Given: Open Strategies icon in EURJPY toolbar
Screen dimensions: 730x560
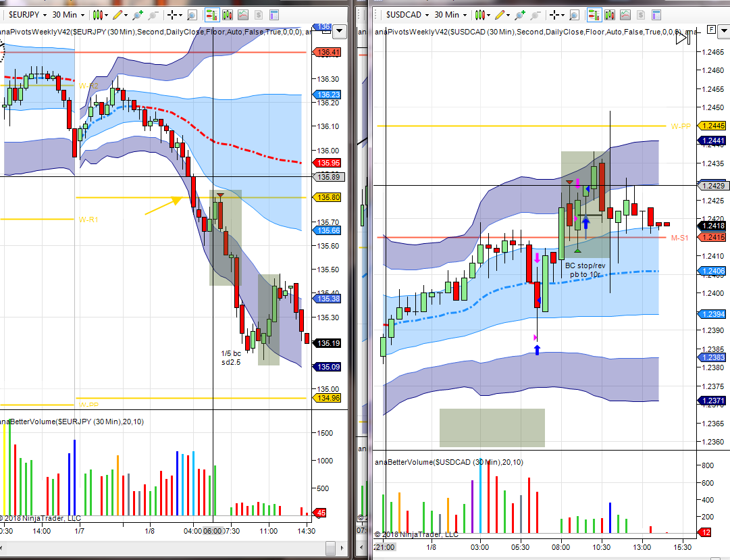Looking at the screenshot, I should pyautogui.click(x=259, y=15).
